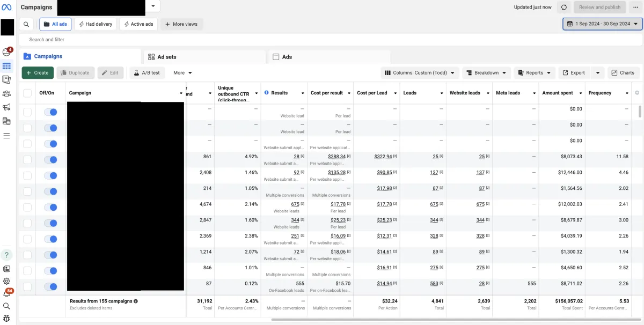
Task: Click the Duplicate button
Action: (75, 73)
